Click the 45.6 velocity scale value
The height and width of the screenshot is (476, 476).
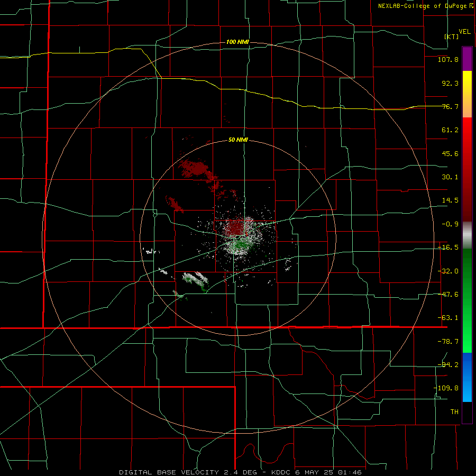click(450, 153)
